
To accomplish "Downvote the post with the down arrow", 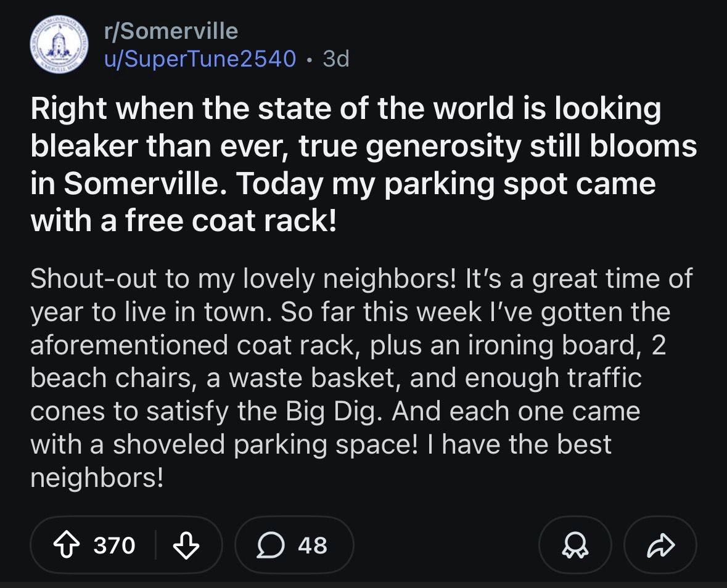I will 185,545.
